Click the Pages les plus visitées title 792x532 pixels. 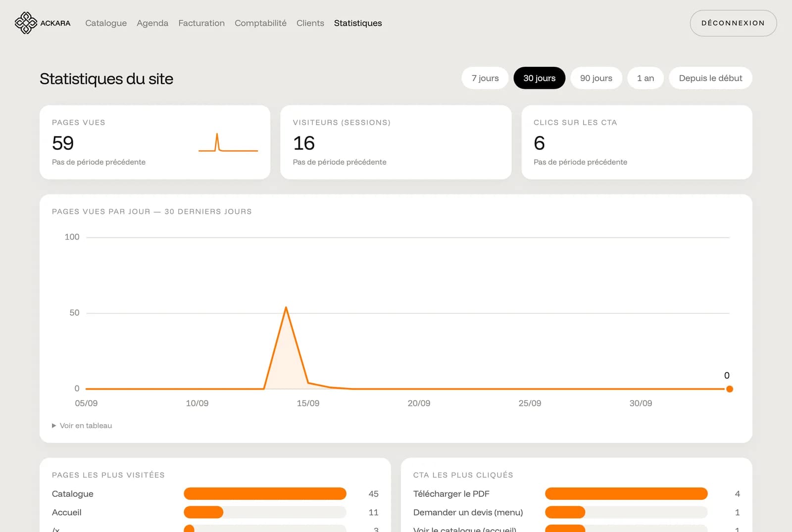point(108,475)
